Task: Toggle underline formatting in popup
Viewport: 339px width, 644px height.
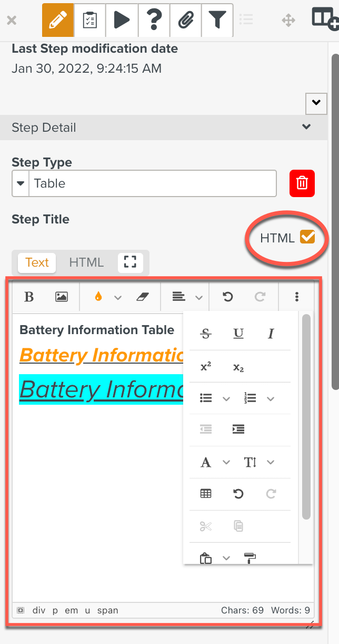Action: 238,334
